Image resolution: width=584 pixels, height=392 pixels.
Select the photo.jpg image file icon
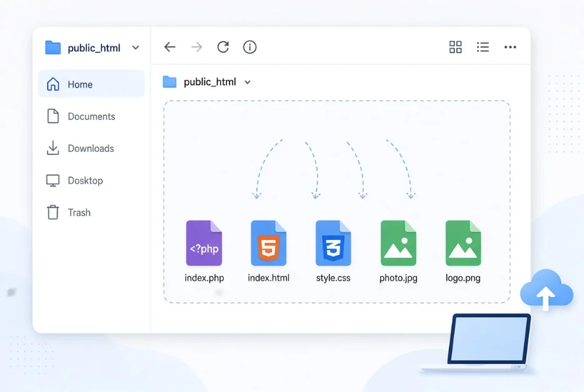398,243
